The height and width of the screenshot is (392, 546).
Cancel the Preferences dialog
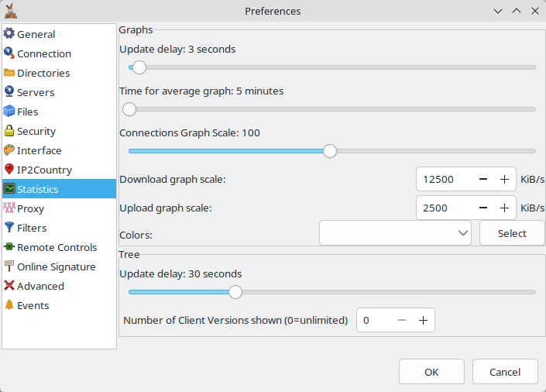pyautogui.click(x=505, y=372)
